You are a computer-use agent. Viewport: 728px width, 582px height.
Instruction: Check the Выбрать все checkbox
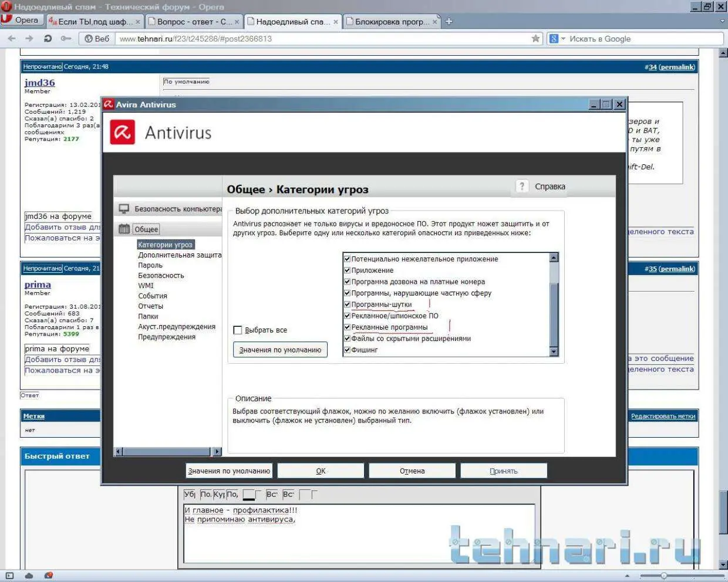pos(238,330)
